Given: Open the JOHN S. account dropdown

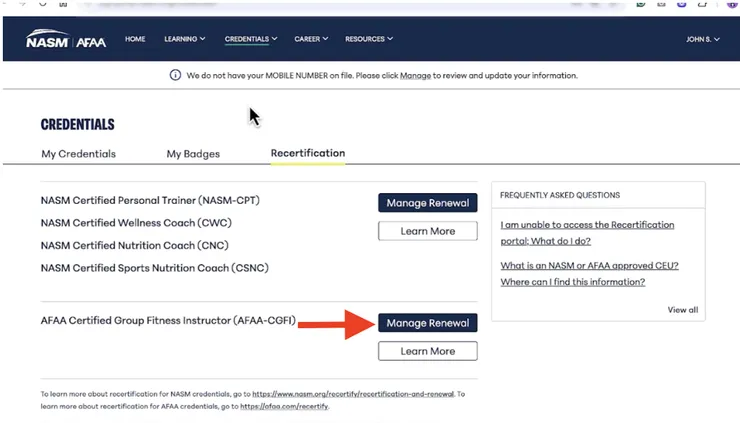Looking at the screenshot, I should pyautogui.click(x=702, y=39).
